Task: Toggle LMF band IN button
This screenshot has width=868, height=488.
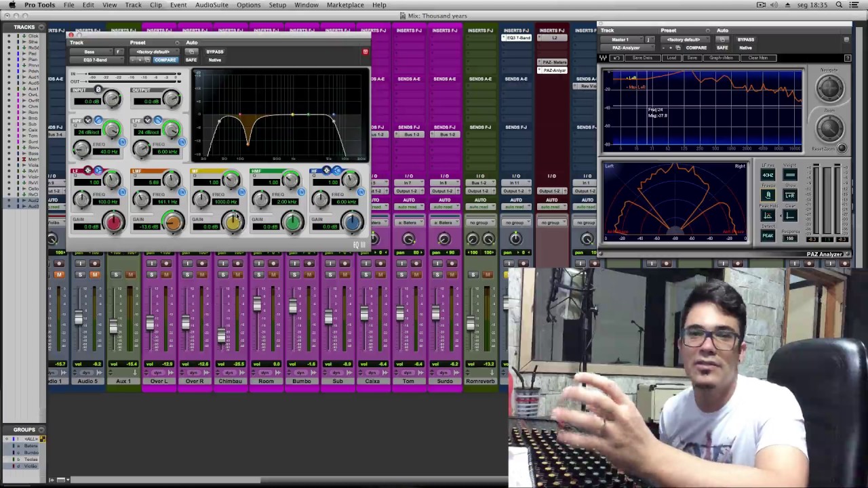Action: (x=182, y=192)
